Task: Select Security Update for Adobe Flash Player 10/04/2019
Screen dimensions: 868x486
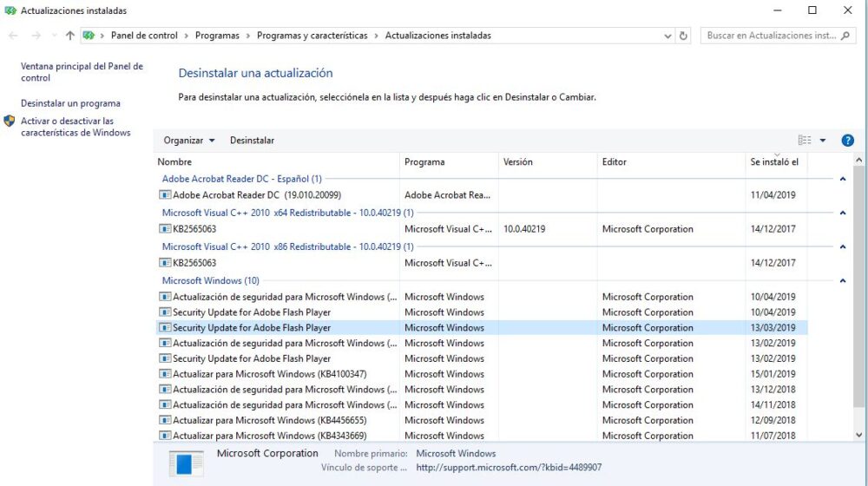Action: point(482,312)
